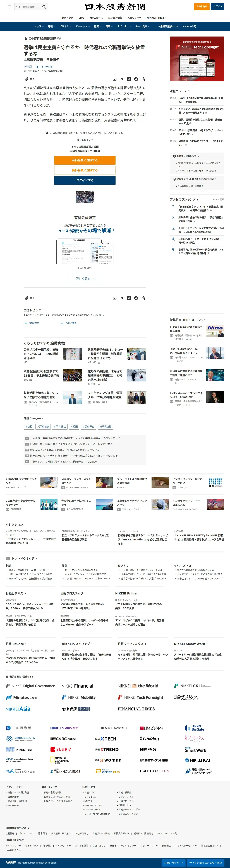Expand the トップ nav dropdown
The width and height of the screenshot is (230, 868).
pos(39,26)
